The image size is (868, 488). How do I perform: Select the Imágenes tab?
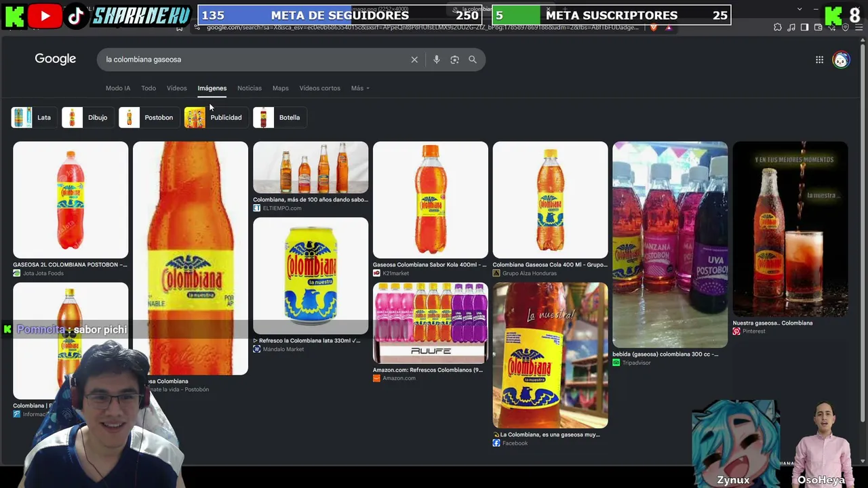(x=212, y=88)
